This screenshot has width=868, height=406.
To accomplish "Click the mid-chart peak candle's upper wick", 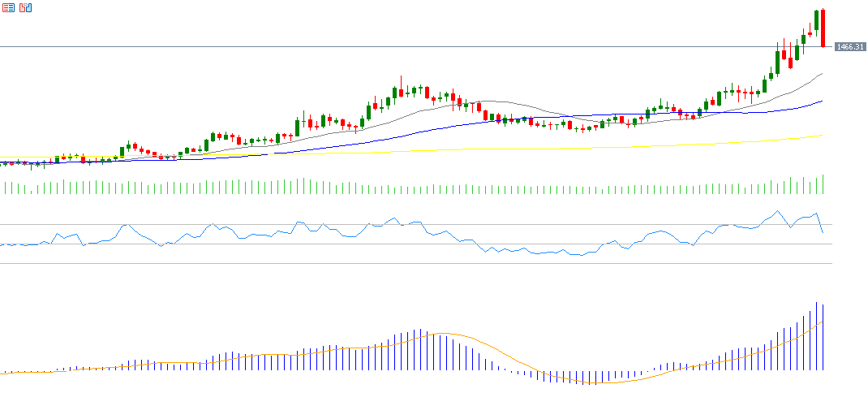I will pos(401,80).
